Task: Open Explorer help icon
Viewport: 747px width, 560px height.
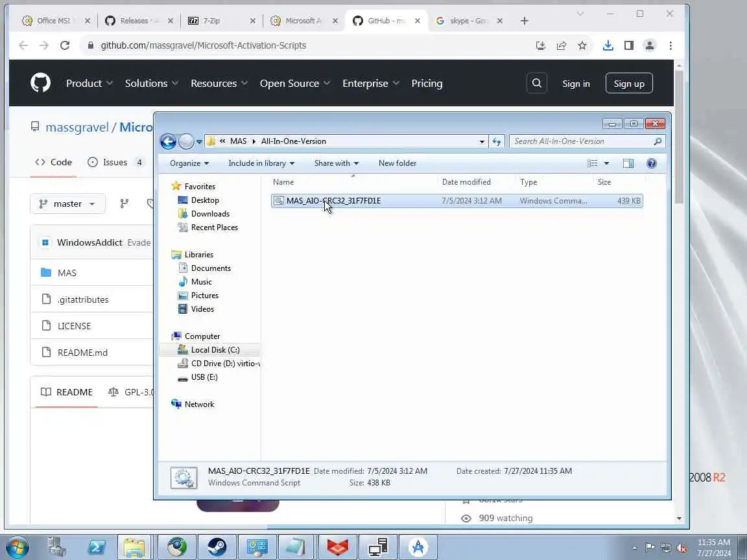Action: click(x=651, y=163)
